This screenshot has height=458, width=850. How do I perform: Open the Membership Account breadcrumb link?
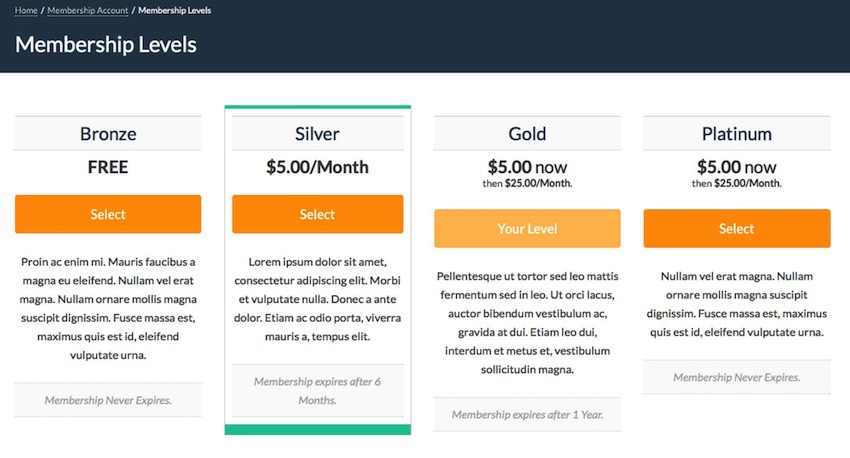[88, 10]
